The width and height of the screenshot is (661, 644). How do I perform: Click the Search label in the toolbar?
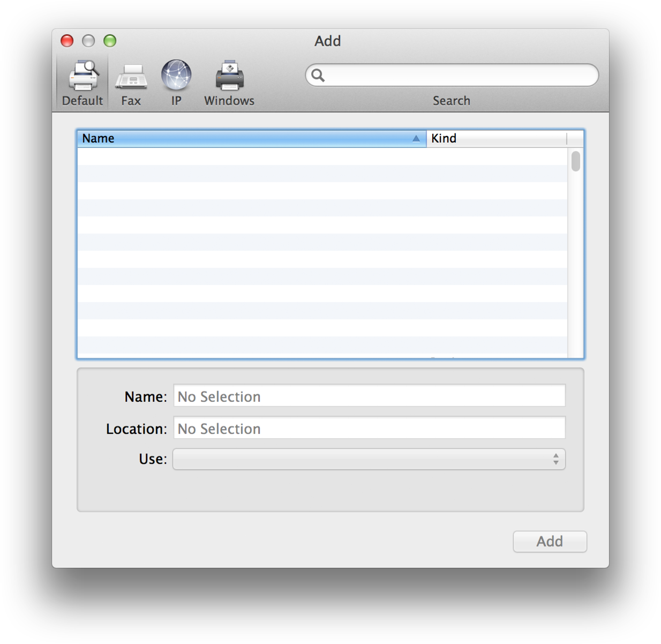[451, 101]
